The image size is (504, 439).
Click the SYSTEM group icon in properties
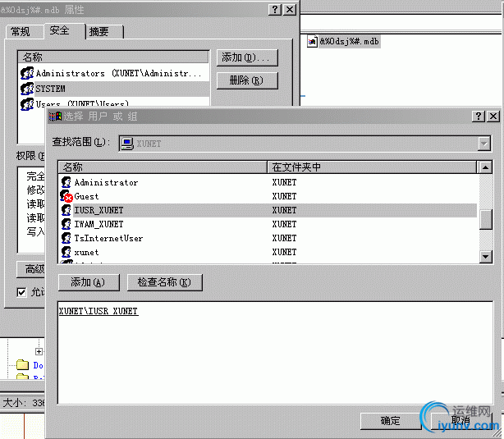(x=27, y=89)
